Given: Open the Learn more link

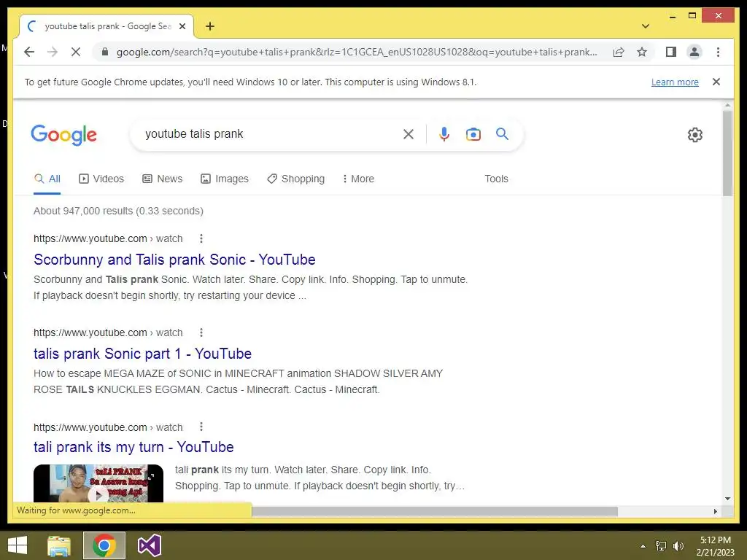Looking at the screenshot, I should (675, 82).
